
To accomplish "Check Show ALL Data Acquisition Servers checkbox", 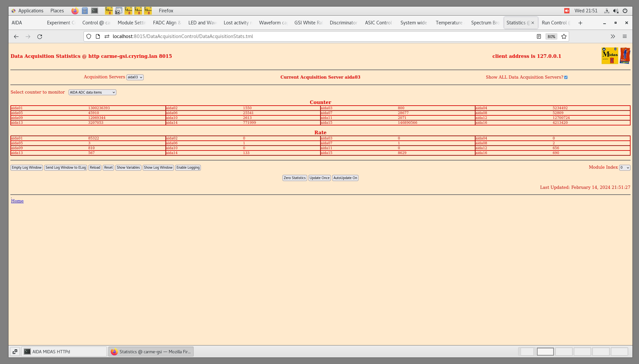I will (x=566, y=77).
